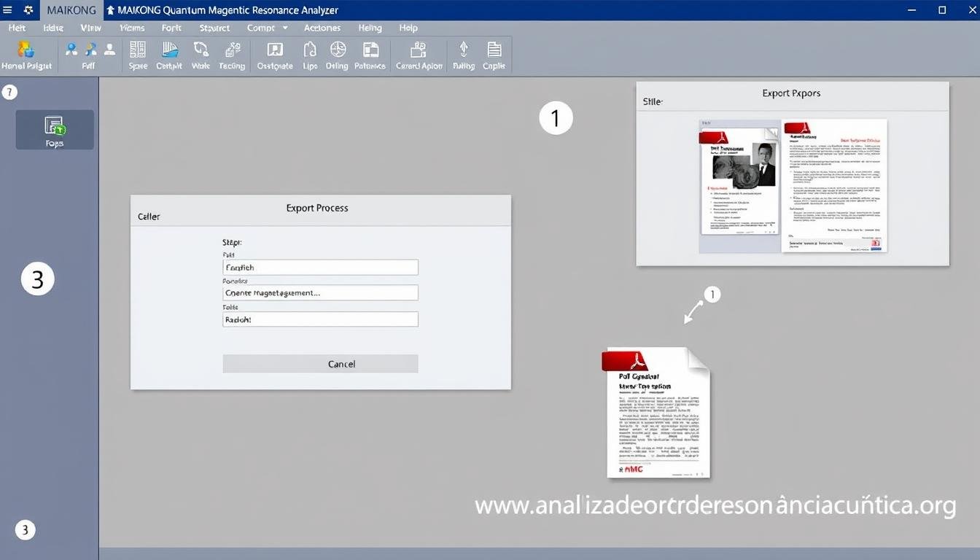Screen dimensions: 980x560
Task: Click the Hamel Palgat toolbar icon
Action: pyautogui.click(x=26, y=50)
